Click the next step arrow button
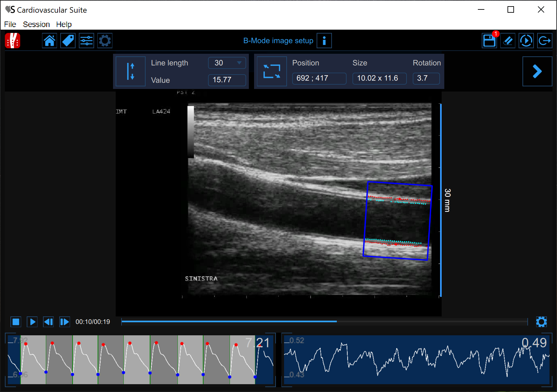This screenshot has height=392, width=557. 537,71
